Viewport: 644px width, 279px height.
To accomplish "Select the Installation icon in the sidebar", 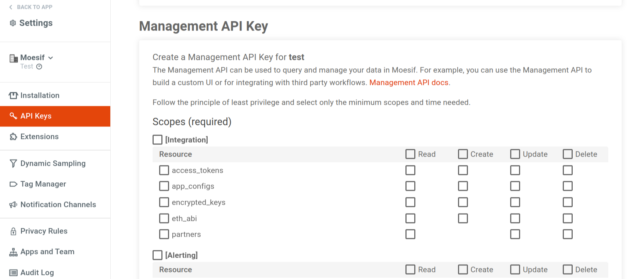I will 12,95.
